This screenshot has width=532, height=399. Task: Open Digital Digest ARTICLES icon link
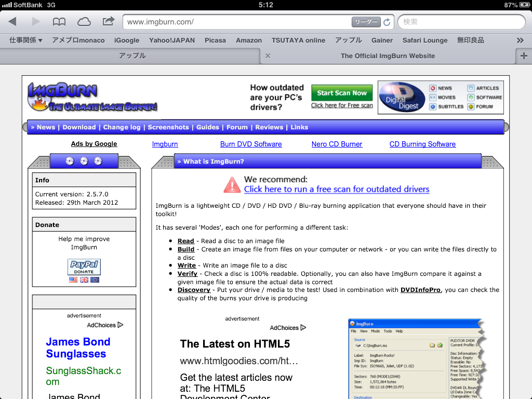click(x=483, y=88)
